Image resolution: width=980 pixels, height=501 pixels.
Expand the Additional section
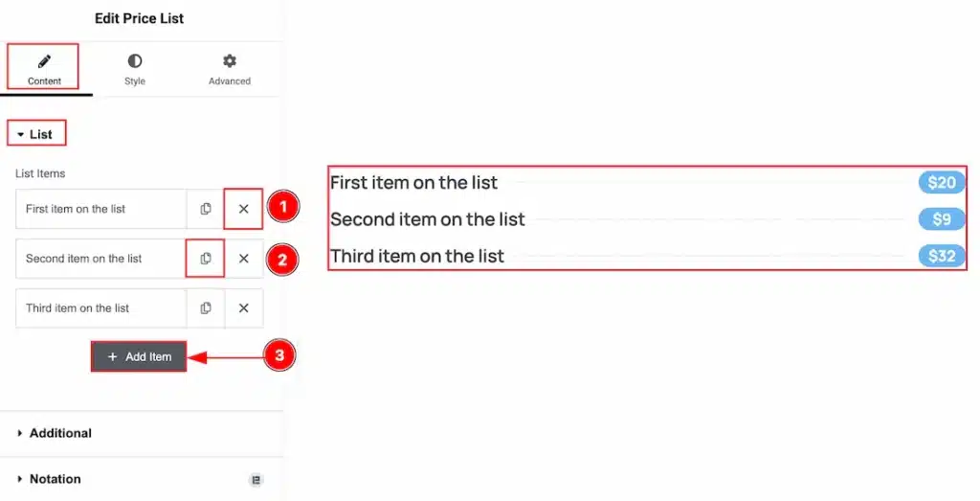pos(59,433)
